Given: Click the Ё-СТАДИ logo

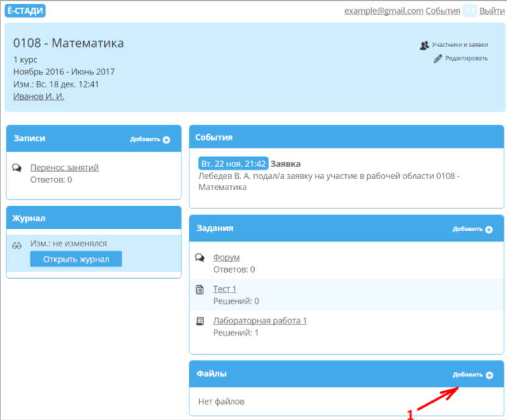Looking at the screenshot, I should coord(25,11).
